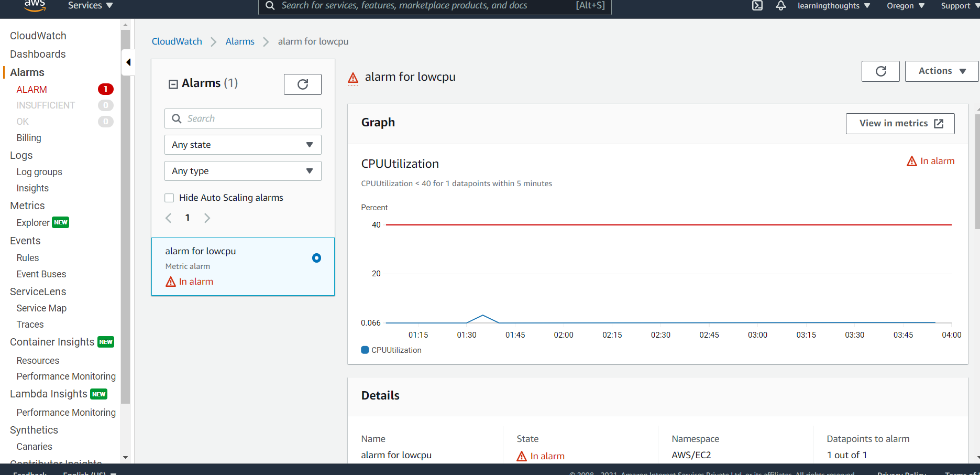
Task: Collapse the Alarms panel using the minus icon
Action: click(173, 83)
